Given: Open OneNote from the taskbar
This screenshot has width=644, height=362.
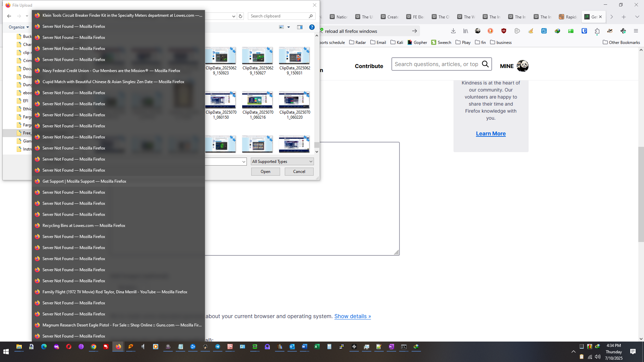Looking at the screenshot, I should 391,347.
